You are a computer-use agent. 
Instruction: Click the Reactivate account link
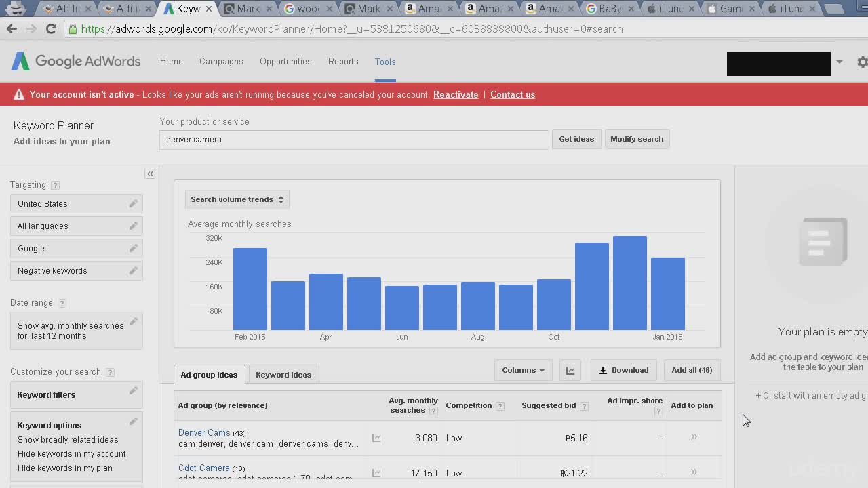coord(456,94)
